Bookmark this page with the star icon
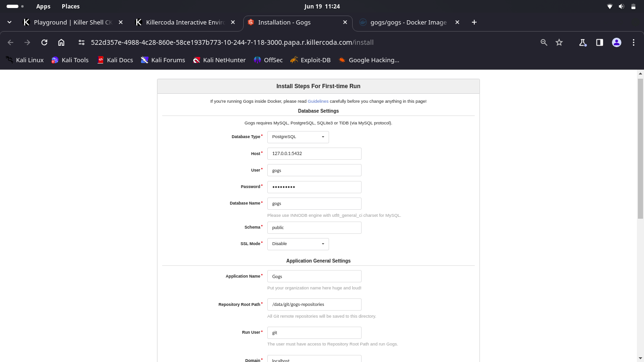Screen dimensions: 644x362 pyautogui.click(x=559, y=42)
